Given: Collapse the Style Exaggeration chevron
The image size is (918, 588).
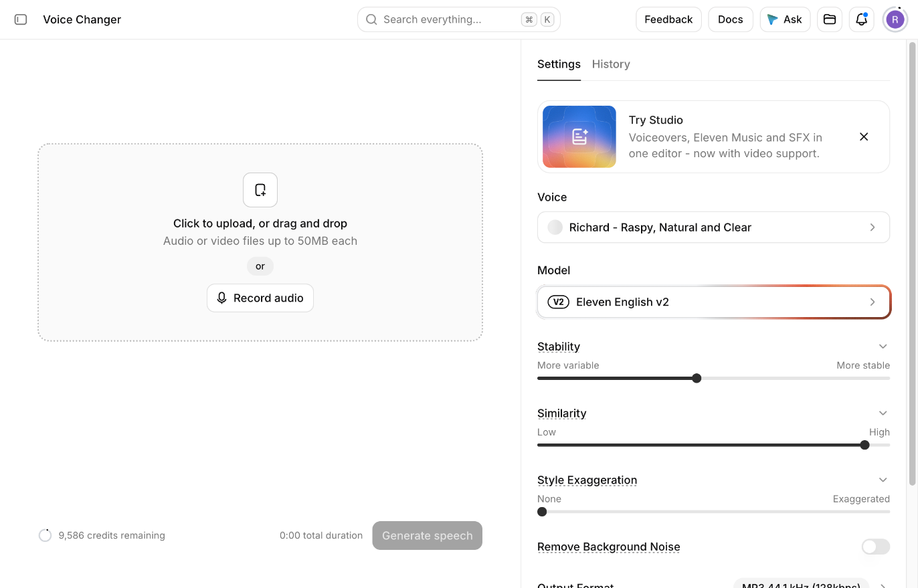Looking at the screenshot, I should point(883,480).
